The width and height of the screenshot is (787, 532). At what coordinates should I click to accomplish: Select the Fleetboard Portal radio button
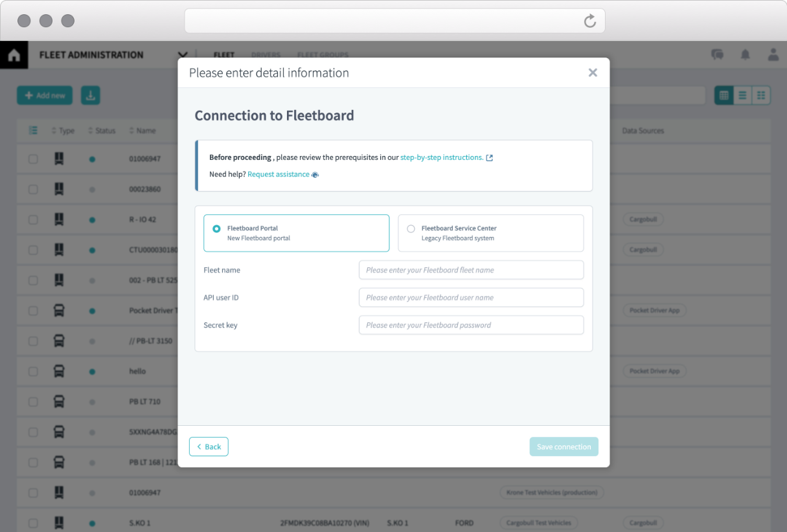click(217, 228)
